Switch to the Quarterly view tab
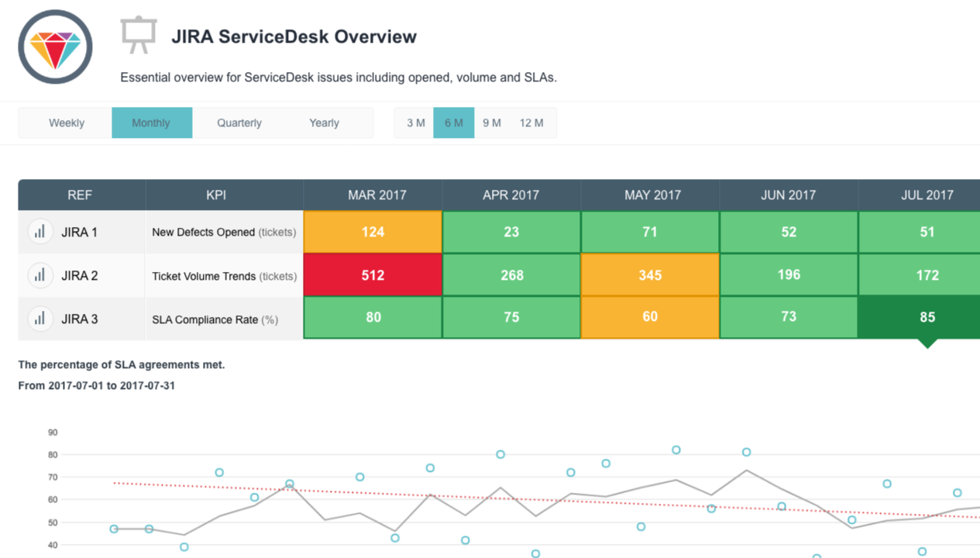This screenshot has width=980, height=558. (x=239, y=122)
